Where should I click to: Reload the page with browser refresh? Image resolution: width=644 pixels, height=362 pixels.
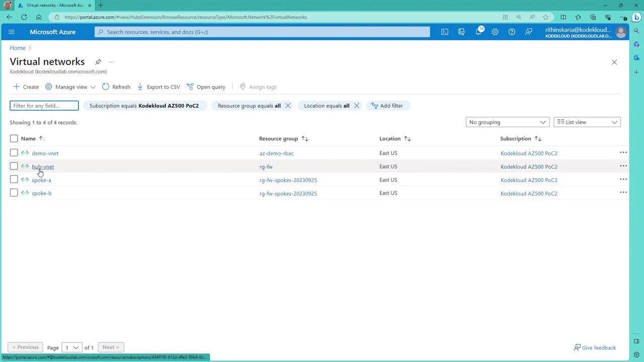pyautogui.click(x=24, y=17)
